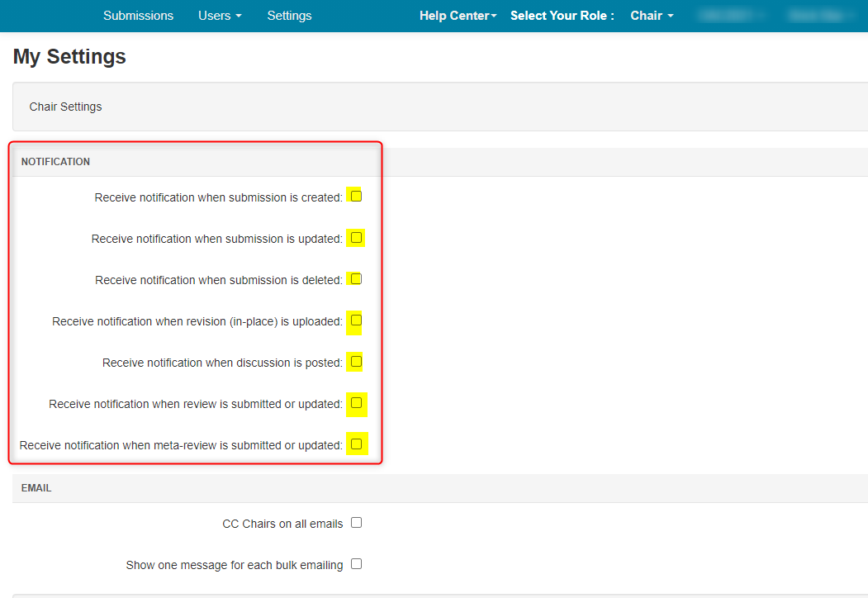This screenshot has height=598, width=868.
Task: Click the 'CC Chairs on all emails' label
Action: click(282, 524)
